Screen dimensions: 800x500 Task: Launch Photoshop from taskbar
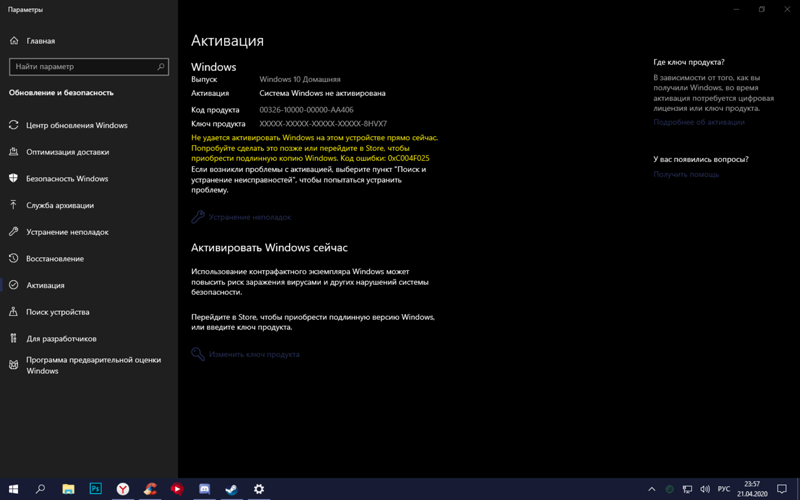coord(95,489)
